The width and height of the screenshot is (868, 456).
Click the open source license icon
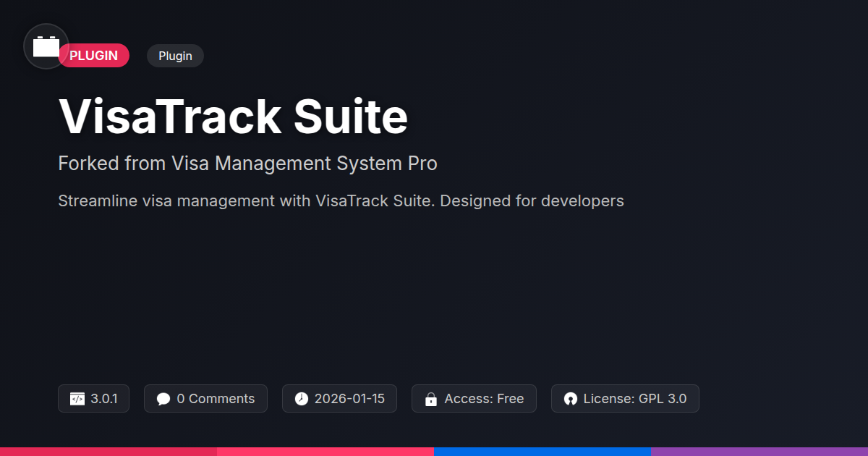pos(571,399)
